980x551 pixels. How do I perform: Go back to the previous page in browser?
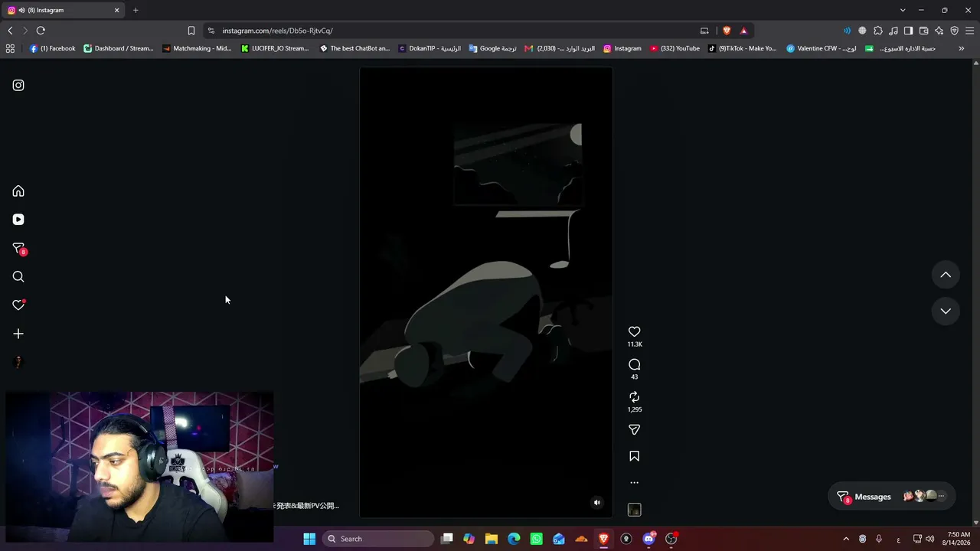click(10, 31)
